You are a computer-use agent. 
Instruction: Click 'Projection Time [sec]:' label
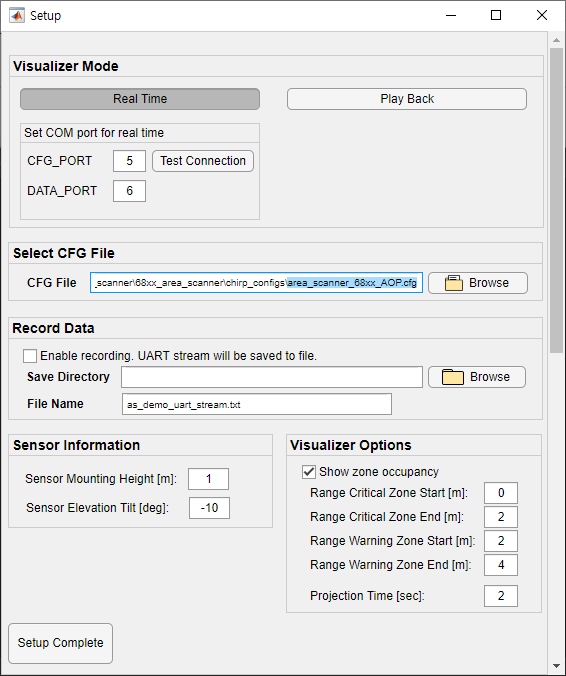[x=367, y=596]
